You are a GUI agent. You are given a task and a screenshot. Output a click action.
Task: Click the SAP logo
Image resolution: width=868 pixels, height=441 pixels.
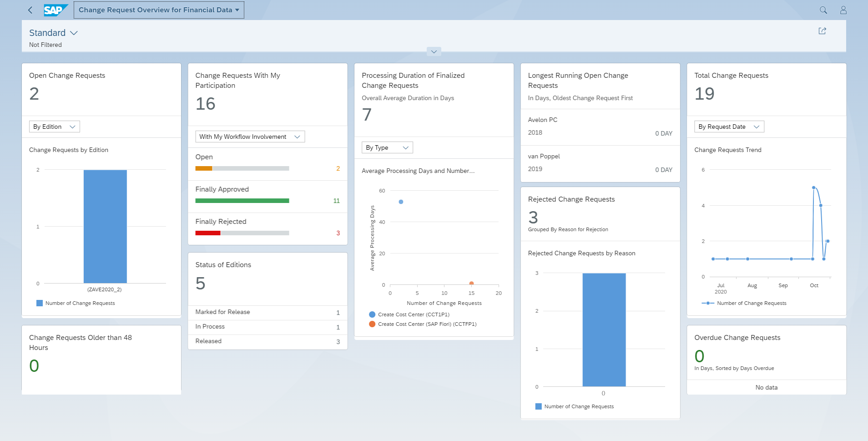point(56,10)
